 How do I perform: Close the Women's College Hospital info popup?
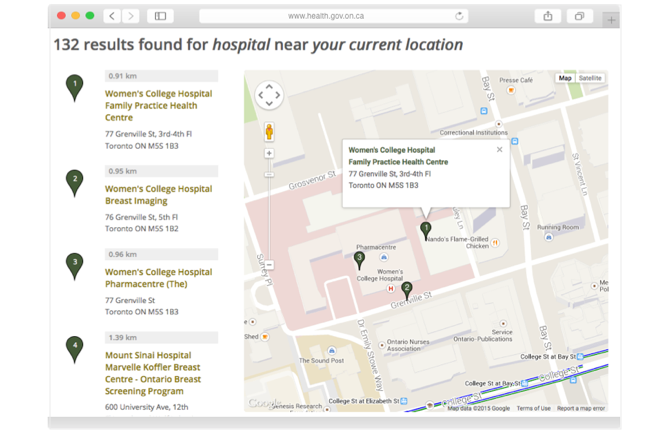(x=500, y=150)
